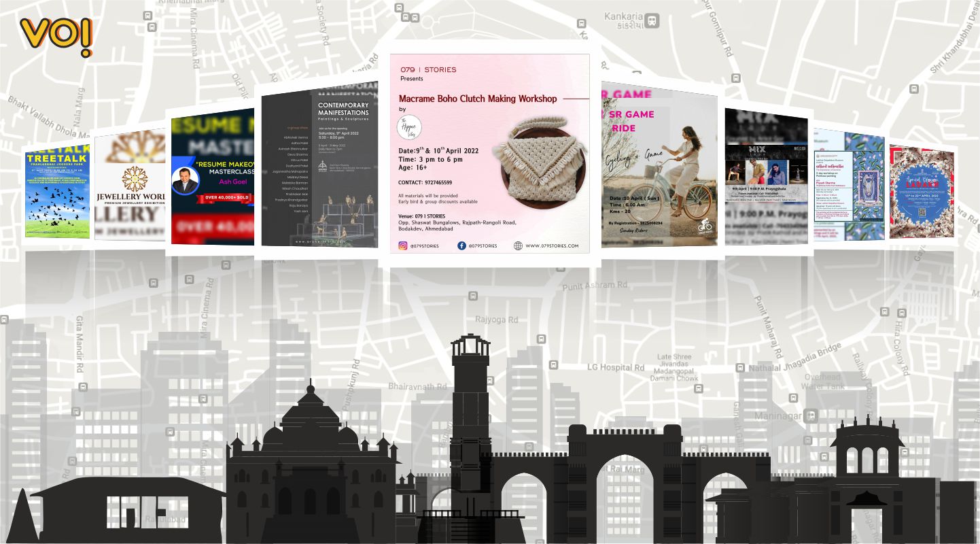Image resolution: width=980 pixels, height=544 pixels.
Task: Select the Jewellery World exhibition poster
Action: click(129, 187)
